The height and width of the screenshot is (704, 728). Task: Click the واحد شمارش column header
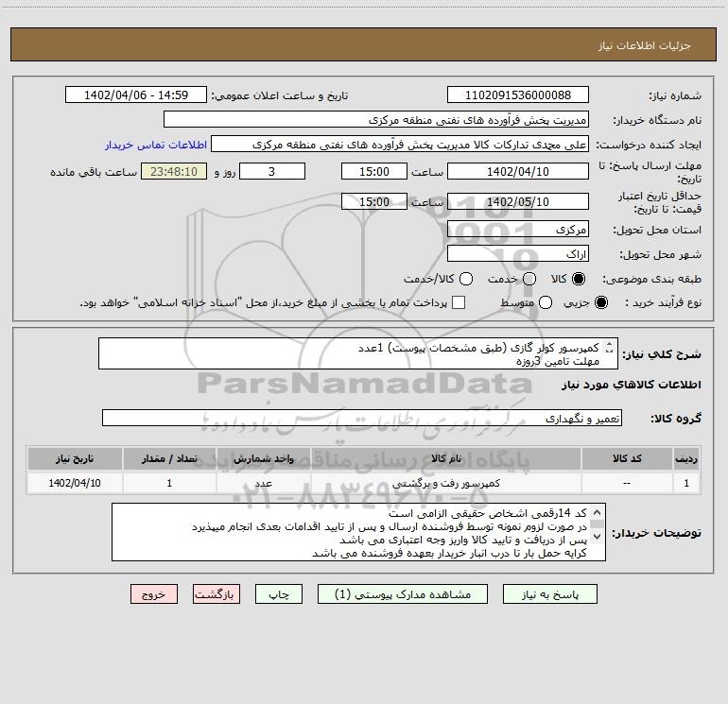coord(263,458)
